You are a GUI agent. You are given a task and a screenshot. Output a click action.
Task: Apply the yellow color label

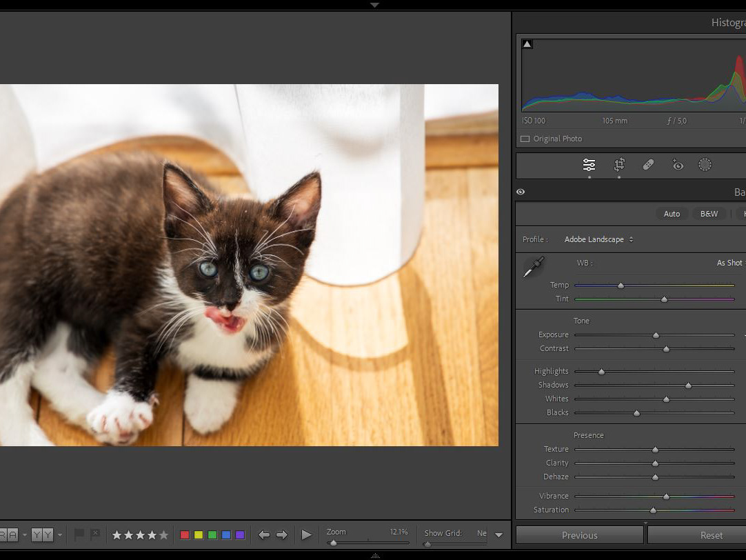(199, 535)
